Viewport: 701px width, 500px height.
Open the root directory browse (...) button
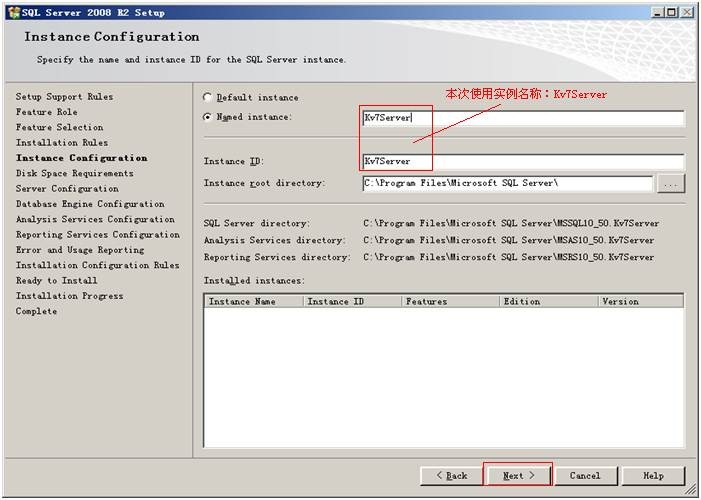[670, 184]
